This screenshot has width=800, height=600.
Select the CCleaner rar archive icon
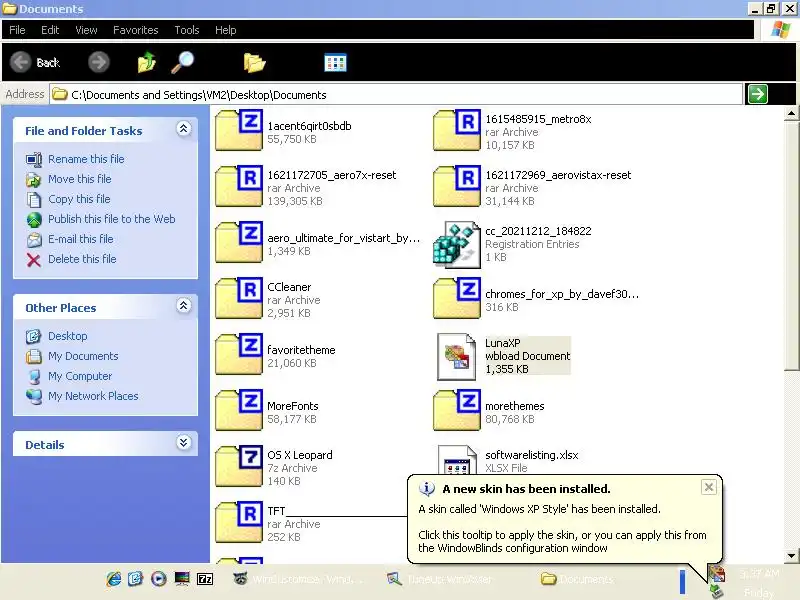pos(239,298)
